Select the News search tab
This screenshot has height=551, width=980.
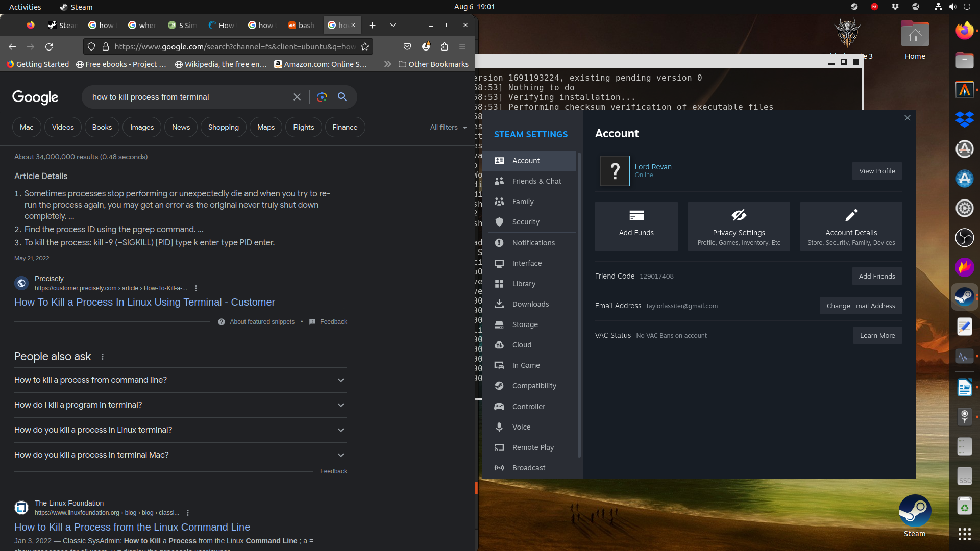[181, 127]
